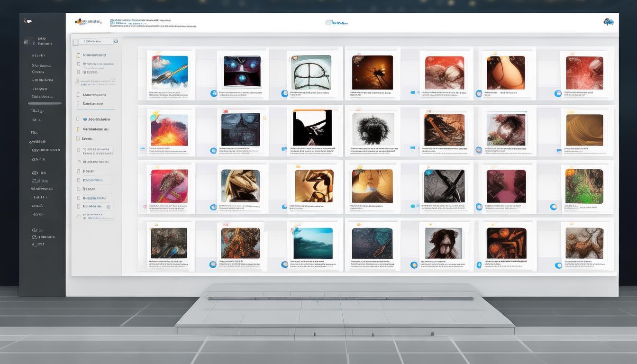Screen dimensions: 637x364
Task: Select the first text item in the dark sidebar
Action: tap(42, 38)
